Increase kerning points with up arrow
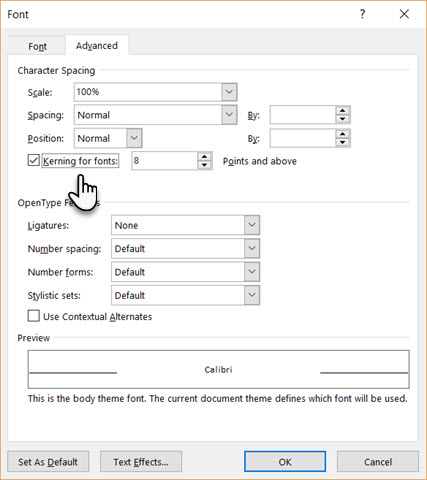 point(204,157)
